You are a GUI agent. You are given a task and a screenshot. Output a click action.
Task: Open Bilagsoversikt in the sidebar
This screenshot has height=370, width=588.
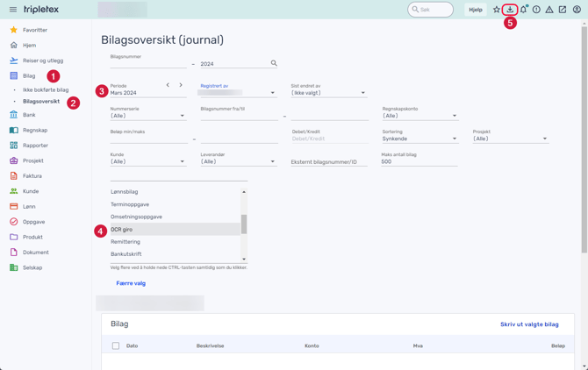pos(41,102)
